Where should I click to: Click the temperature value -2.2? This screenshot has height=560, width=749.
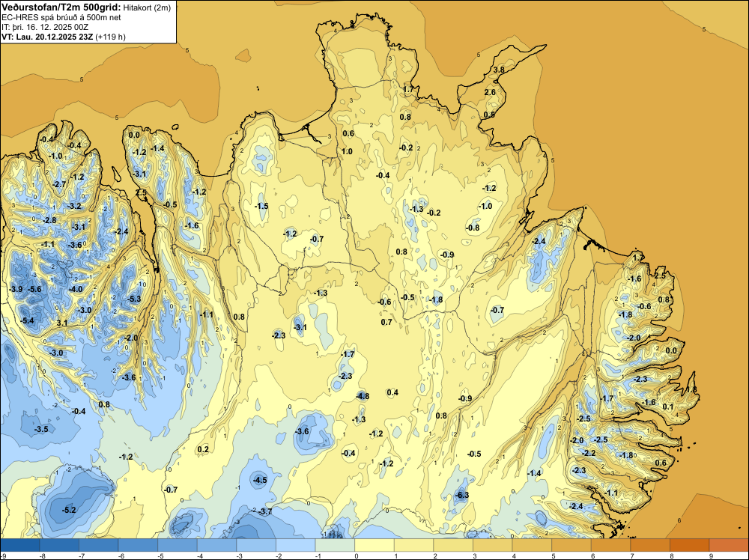tap(589, 453)
